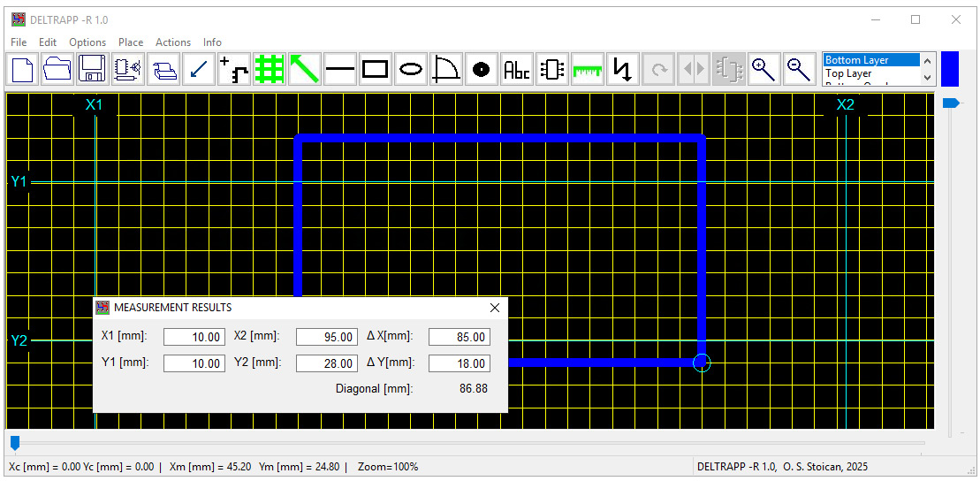Open the Place menu

[x=131, y=42]
